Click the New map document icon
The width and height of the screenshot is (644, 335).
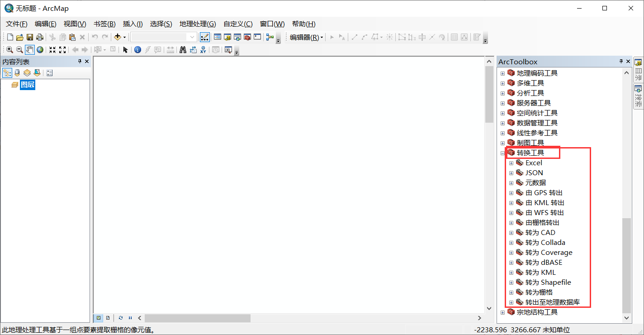[10, 37]
